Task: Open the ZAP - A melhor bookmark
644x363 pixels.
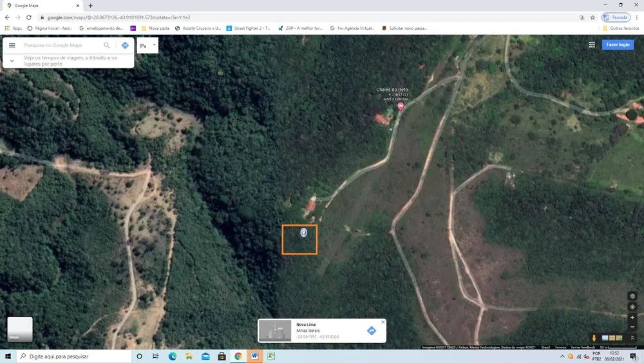Action: pos(300,28)
